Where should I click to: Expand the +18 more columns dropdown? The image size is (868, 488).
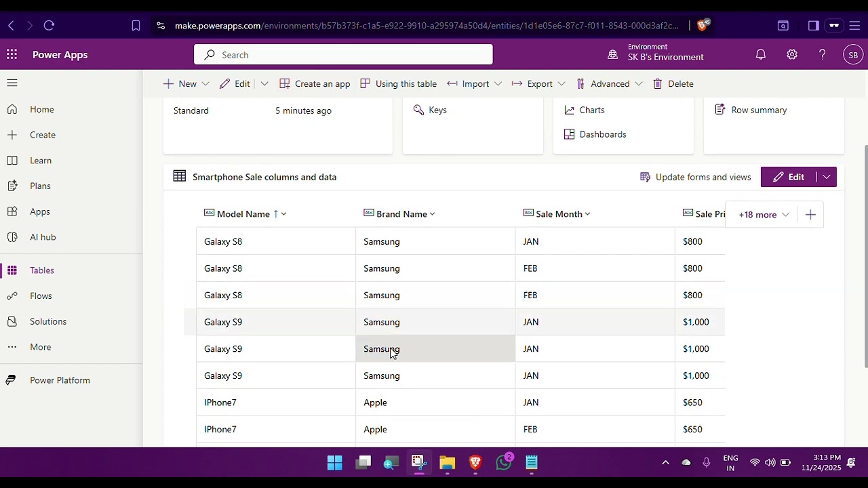(764, 215)
